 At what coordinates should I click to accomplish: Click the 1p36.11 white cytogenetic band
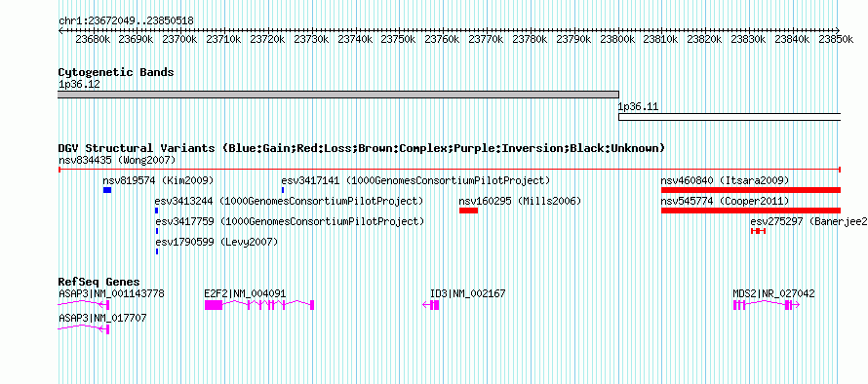pos(730,117)
